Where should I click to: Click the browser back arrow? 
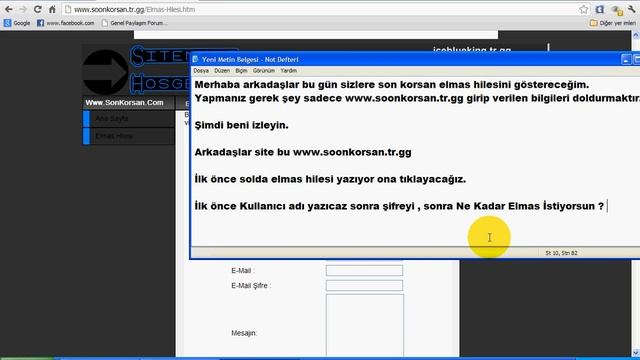click(9, 9)
